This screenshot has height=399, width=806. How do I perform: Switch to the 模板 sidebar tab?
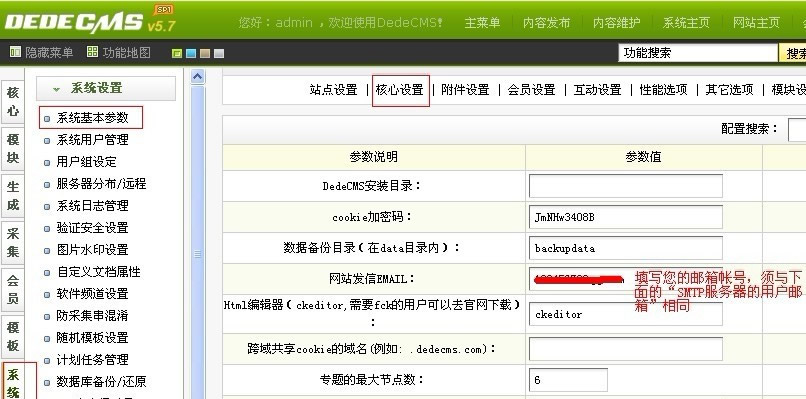(x=13, y=336)
